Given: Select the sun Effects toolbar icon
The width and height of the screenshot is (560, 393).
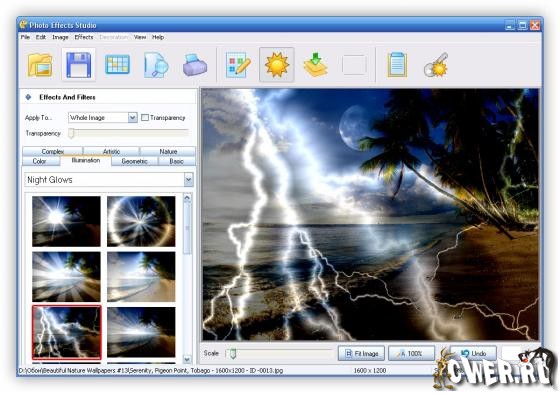Looking at the screenshot, I should [x=277, y=65].
